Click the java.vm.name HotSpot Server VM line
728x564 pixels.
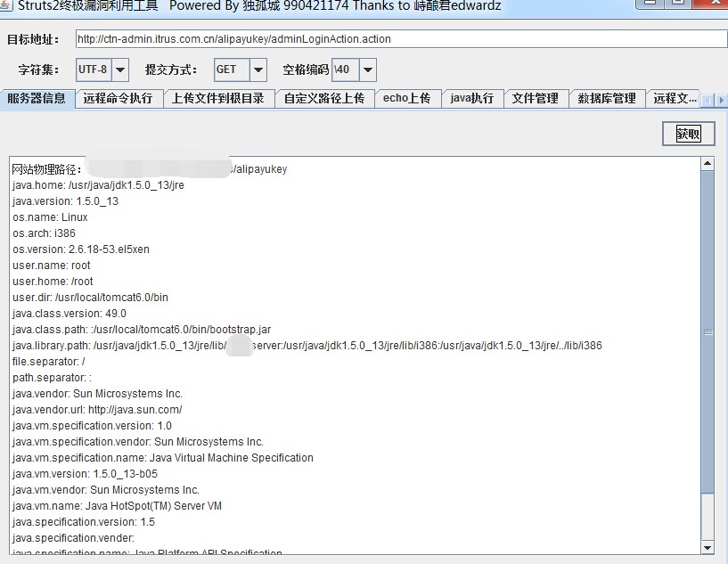[117, 505]
